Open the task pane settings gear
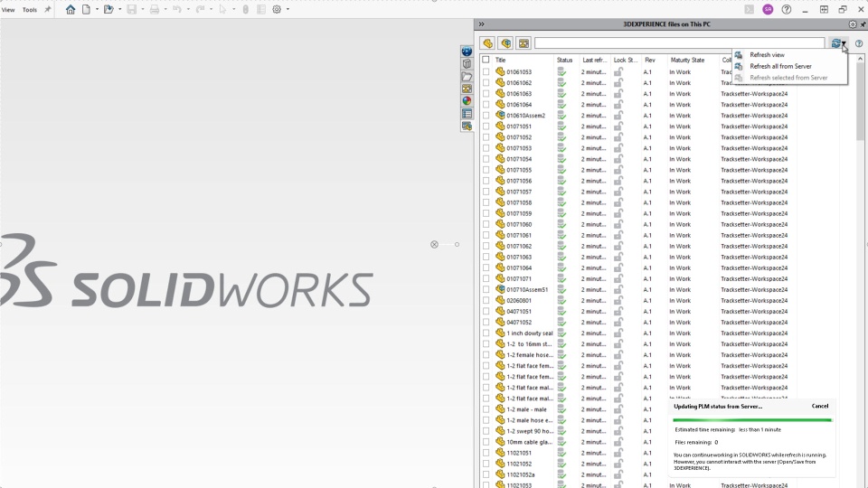Image resolution: width=868 pixels, height=488 pixels. tap(853, 24)
